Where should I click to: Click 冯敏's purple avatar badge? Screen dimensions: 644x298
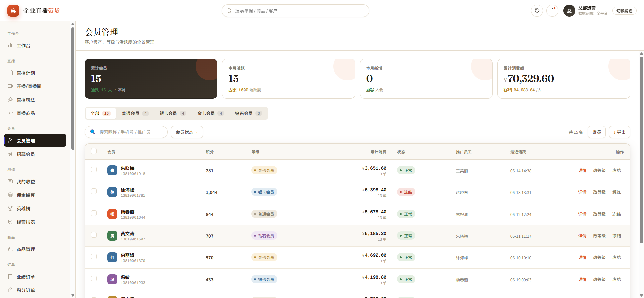coord(112,279)
